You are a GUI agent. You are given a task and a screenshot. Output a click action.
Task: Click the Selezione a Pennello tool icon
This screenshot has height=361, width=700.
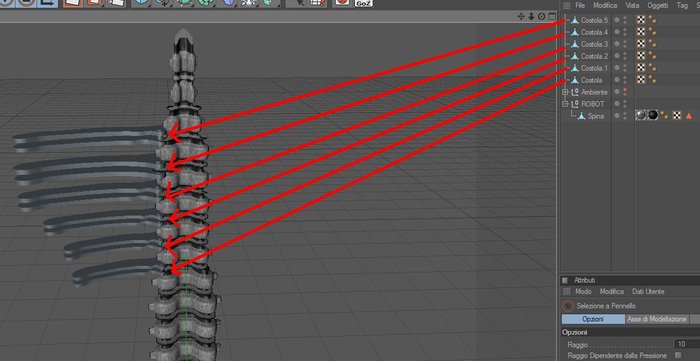[x=567, y=306]
